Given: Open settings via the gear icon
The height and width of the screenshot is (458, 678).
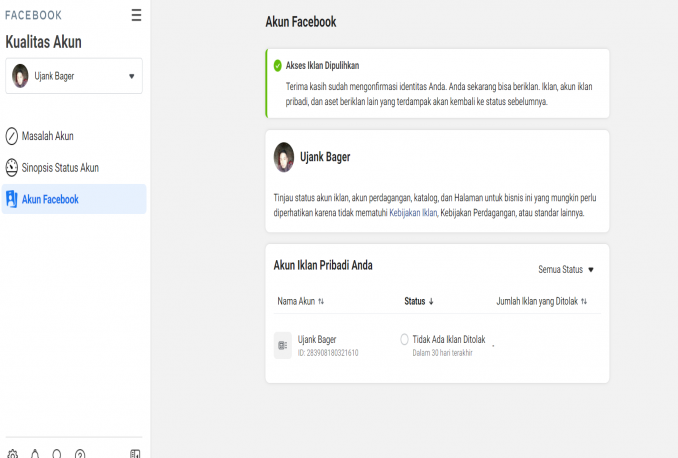Looking at the screenshot, I should tap(12, 454).
